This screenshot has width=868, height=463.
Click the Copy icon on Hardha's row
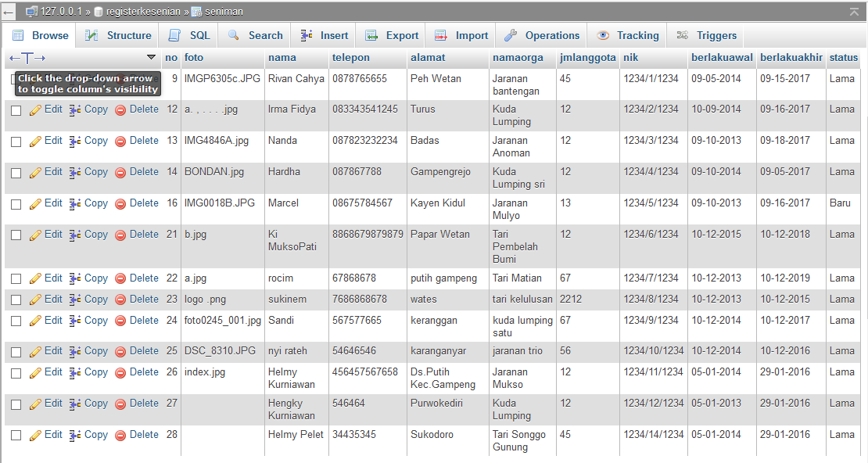[72, 173]
